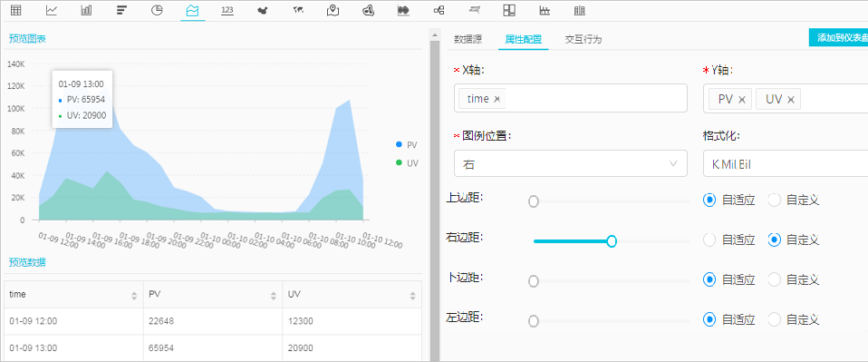Select the China map chart icon
The image size is (868, 362).
263,10
